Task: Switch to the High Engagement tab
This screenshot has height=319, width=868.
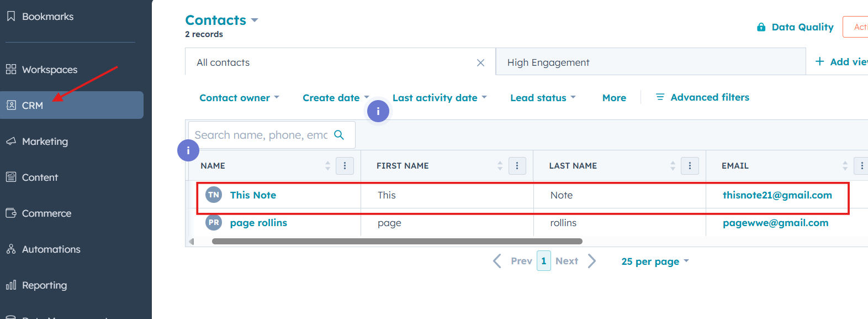Action: coord(548,62)
